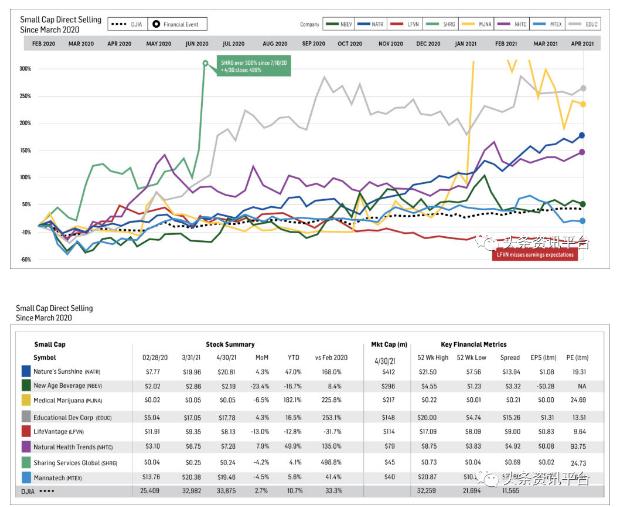Click the SHRG event circle marker on chart
Image resolution: width=626 pixels, height=507 pixels.
206,63
